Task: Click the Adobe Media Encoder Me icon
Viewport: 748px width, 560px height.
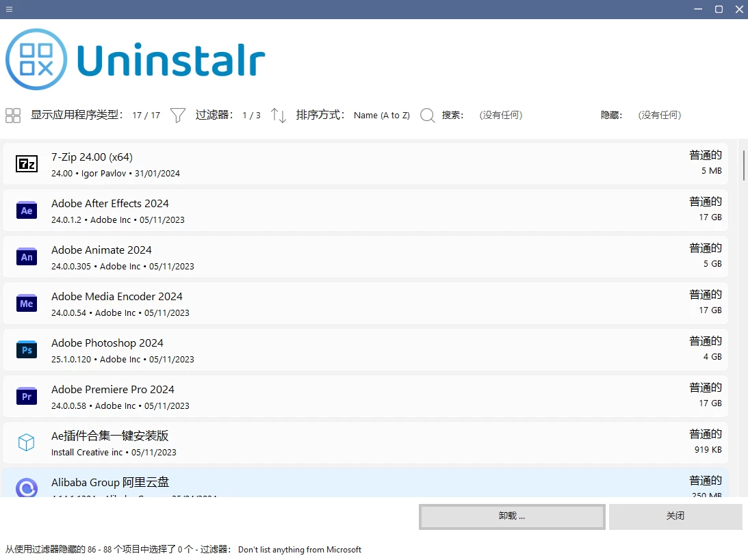Action: pos(27,304)
